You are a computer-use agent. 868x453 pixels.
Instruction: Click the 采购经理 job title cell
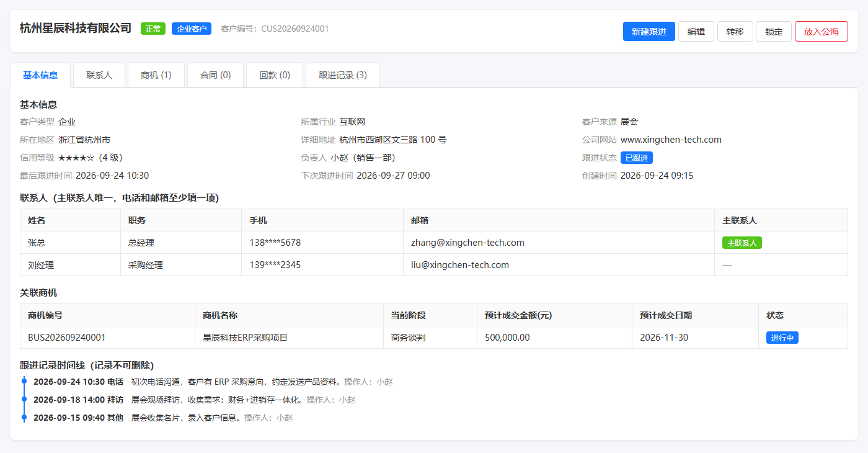point(181,265)
